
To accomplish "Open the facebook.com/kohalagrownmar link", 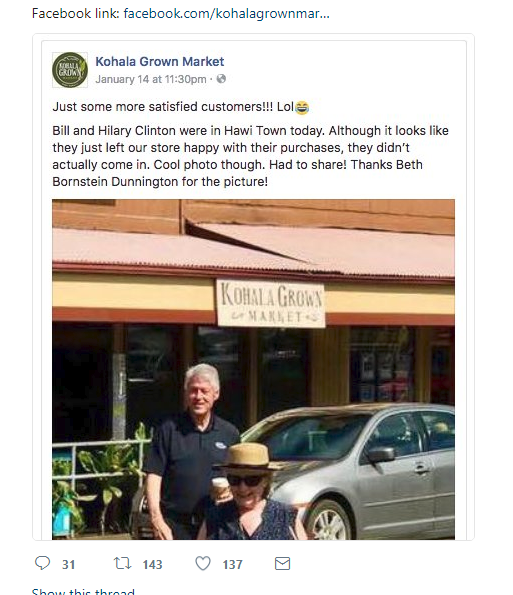I will click(x=227, y=14).
